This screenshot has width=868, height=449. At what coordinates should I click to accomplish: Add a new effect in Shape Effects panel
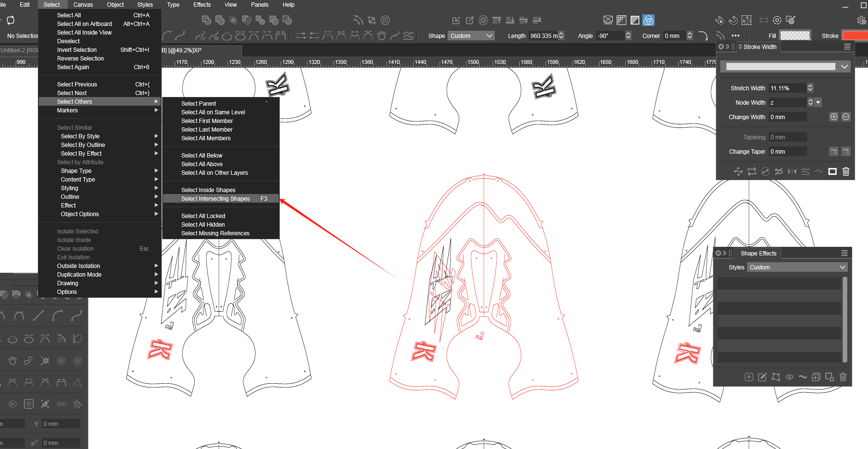(749, 377)
